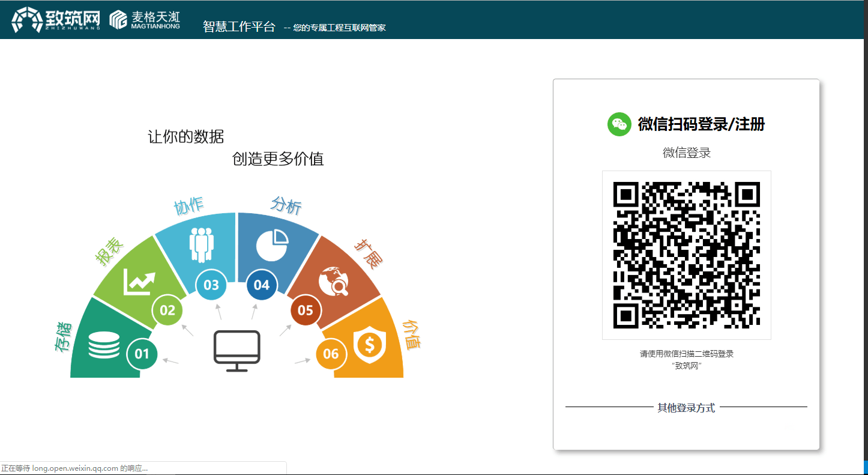Click the light green 02 circle badge
The image size is (868, 475).
coord(167,310)
